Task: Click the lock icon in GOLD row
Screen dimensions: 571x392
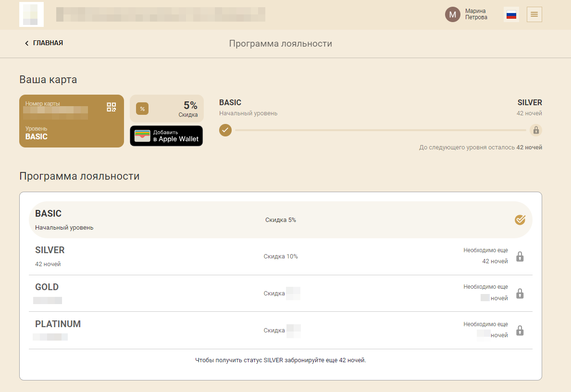Action: coord(520,294)
